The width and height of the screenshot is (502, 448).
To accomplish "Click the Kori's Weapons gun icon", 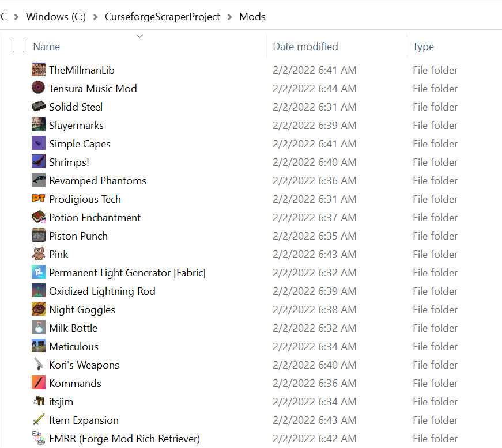I will [39, 365].
